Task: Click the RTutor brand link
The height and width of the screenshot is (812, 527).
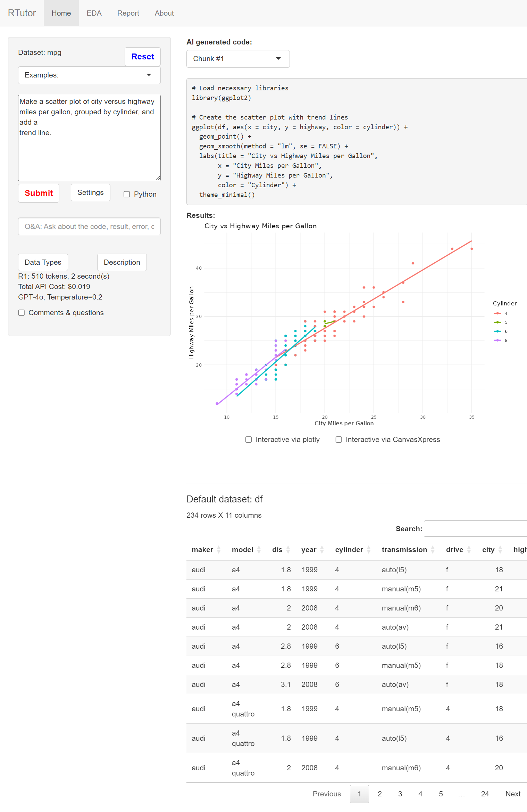Action: pyautogui.click(x=22, y=13)
